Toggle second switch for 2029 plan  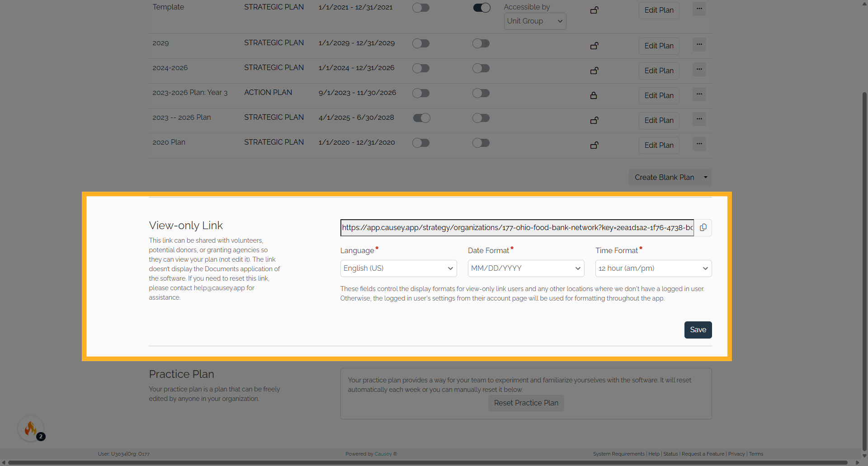tap(481, 43)
